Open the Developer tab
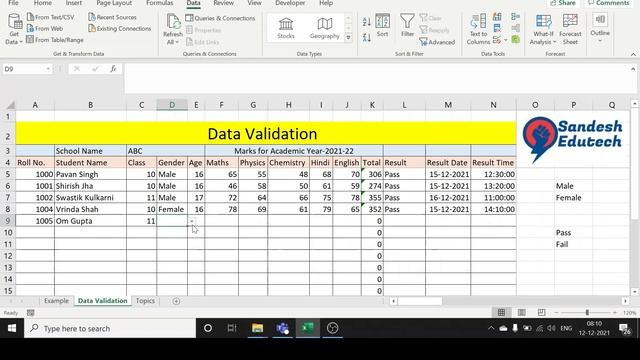The height and width of the screenshot is (360, 640). point(290,3)
